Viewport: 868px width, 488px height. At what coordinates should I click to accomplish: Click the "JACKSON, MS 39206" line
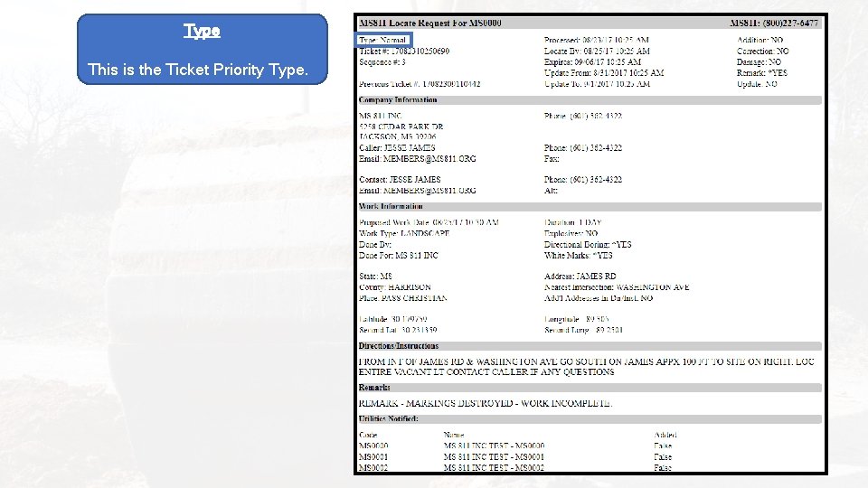point(397,136)
